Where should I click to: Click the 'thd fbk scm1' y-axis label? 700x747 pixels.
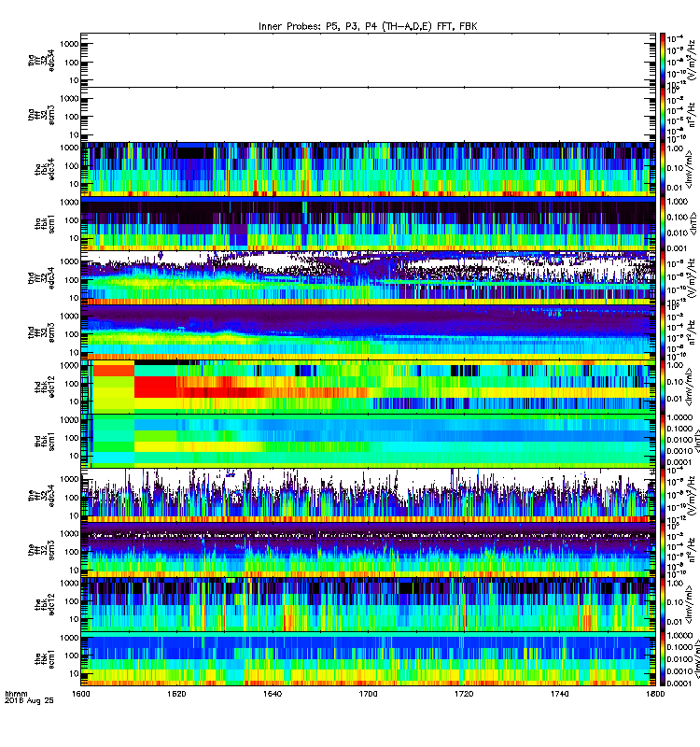pyautogui.click(x=45, y=441)
